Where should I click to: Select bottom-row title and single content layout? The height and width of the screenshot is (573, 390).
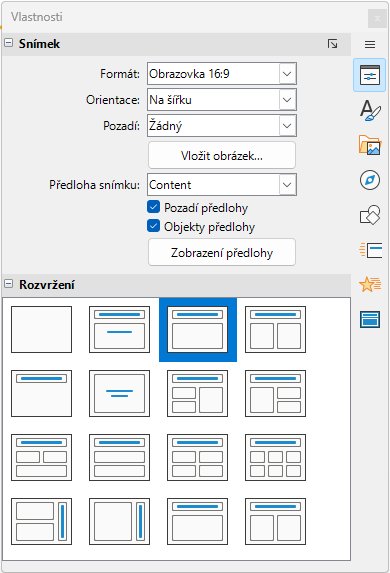(x=197, y=521)
